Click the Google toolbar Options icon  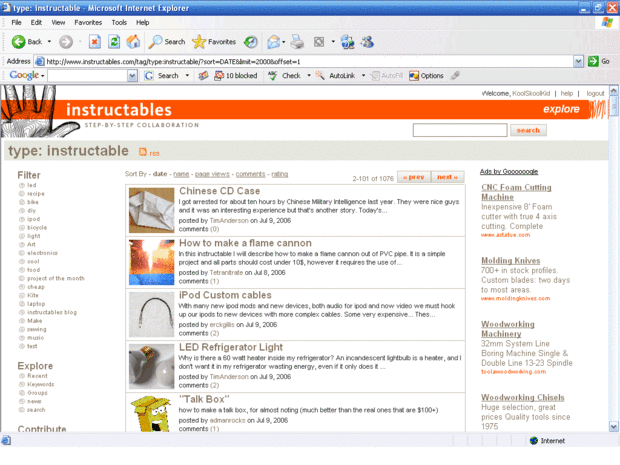[414, 76]
